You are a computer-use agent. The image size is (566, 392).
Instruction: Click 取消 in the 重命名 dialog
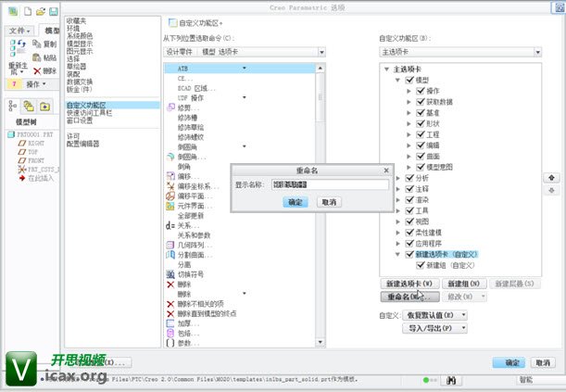pos(329,202)
